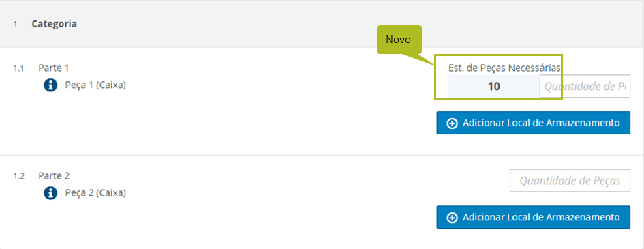Select the Categoria heading text
Image resolution: width=644 pixels, height=249 pixels.
(55, 24)
